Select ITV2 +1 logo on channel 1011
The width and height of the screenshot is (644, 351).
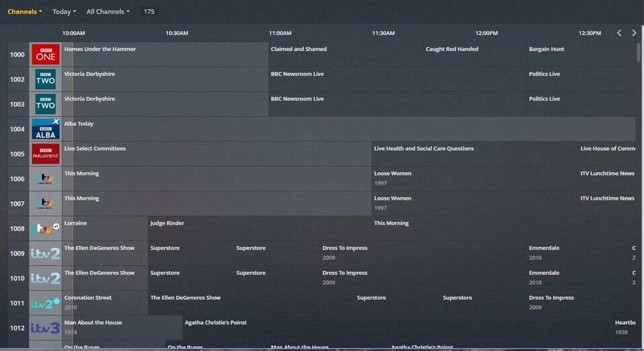tap(46, 303)
